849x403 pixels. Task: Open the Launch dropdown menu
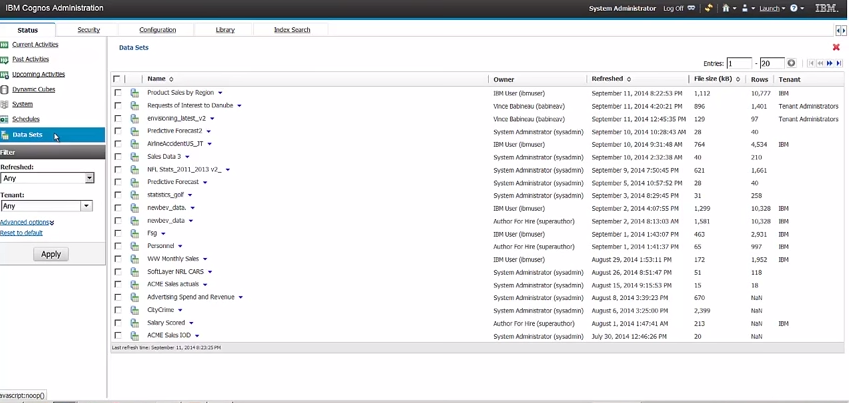coord(772,9)
